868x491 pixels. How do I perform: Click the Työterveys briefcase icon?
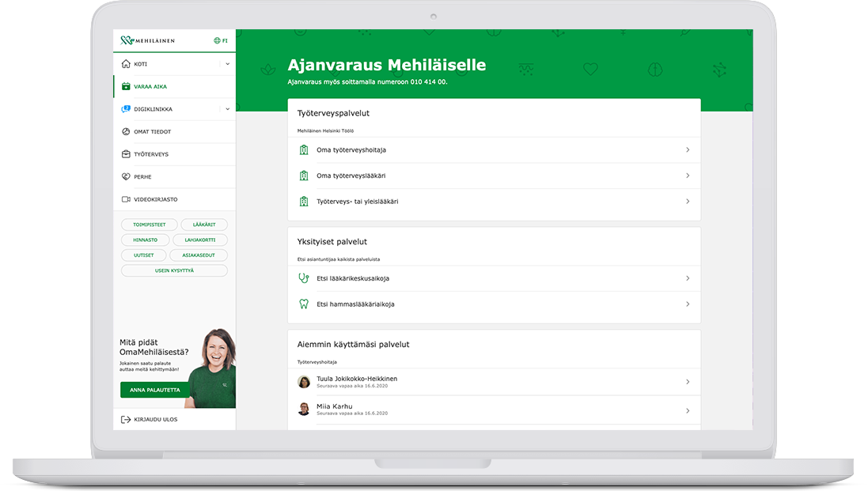126,154
